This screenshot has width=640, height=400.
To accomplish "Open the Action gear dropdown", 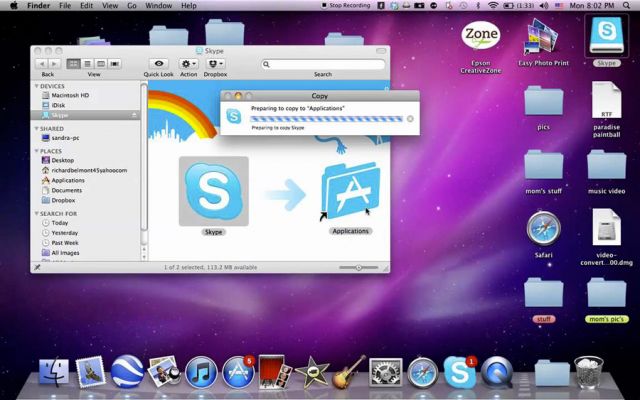I will [x=189, y=64].
